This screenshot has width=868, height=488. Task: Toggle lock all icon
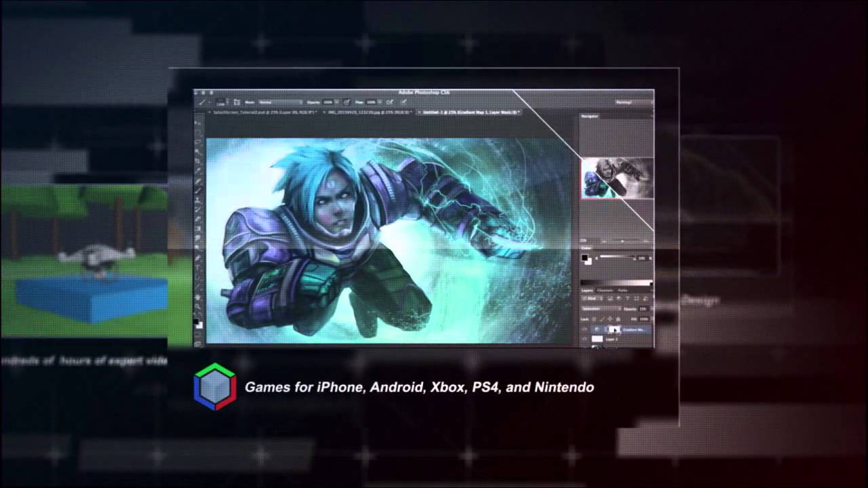coord(618,319)
